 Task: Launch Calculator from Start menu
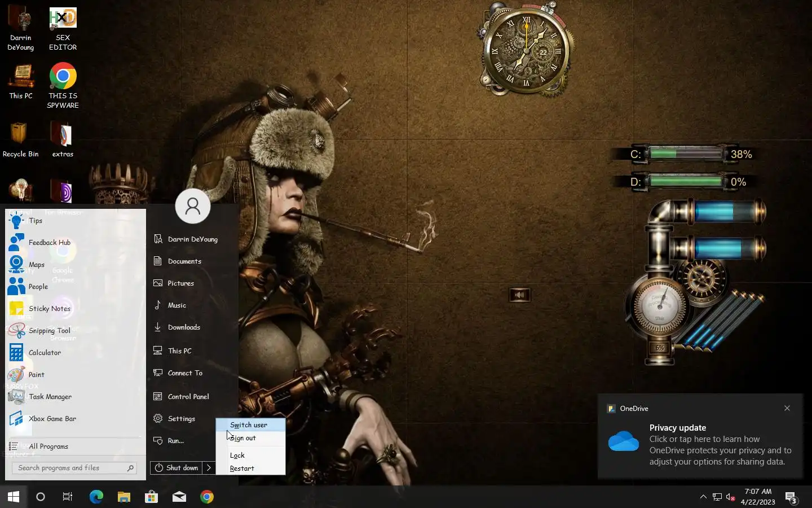[75, 353]
